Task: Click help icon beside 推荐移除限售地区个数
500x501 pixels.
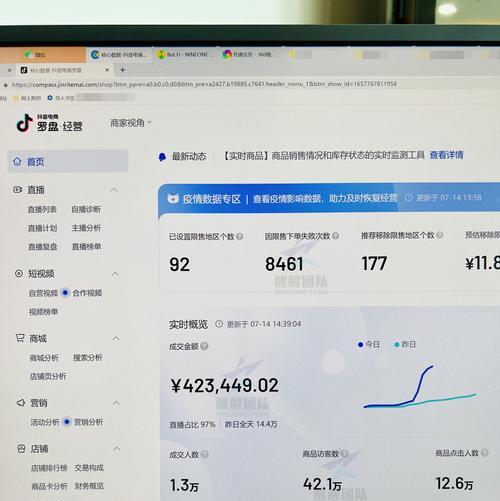Action: click(440, 235)
